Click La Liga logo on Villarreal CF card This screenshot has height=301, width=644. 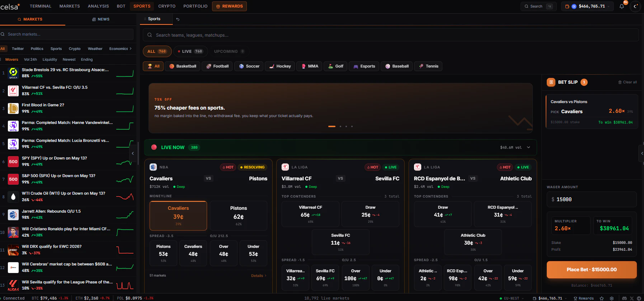[285, 167]
